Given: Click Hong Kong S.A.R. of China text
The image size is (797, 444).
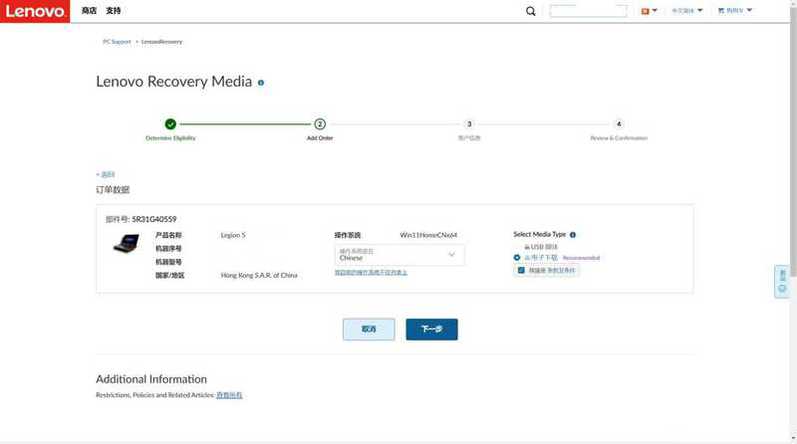Looking at the screenshot, I should pos(259,275).
